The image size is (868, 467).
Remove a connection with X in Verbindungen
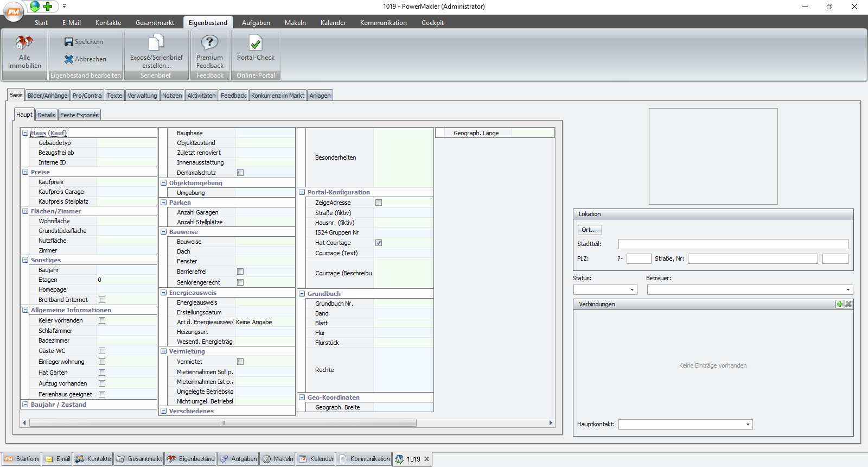tap(848, 304)
